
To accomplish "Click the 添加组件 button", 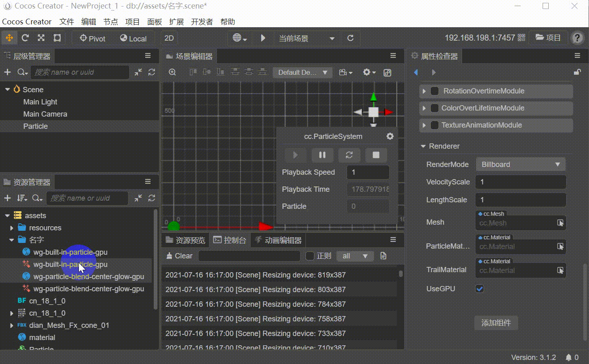I will coord(496,323).
